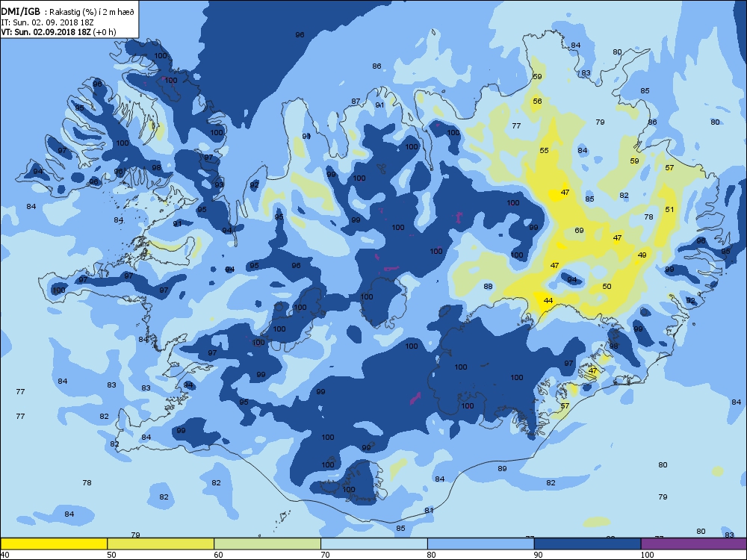The height and width of the screenshot is (560, 747).
Task: Click the humidity value '51'
Action: point(669,210)
